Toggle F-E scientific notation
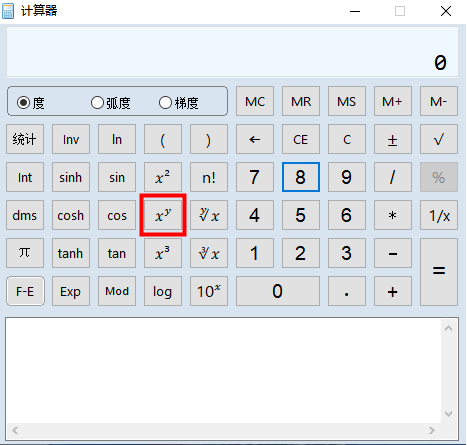Image resolution: width=467 pixels, height=445 pixels. pos(25,291)
